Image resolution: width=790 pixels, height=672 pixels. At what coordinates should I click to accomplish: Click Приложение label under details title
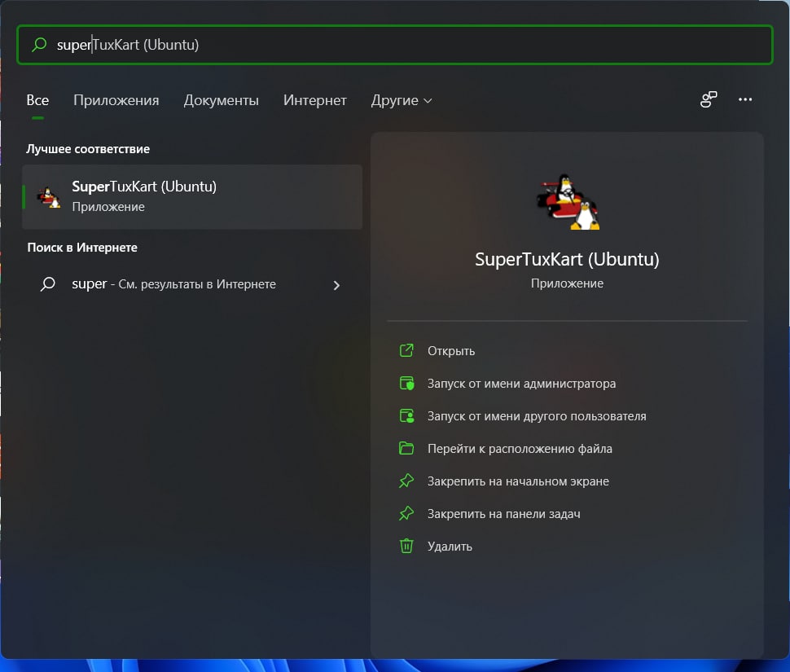click(x=567, y=283)
